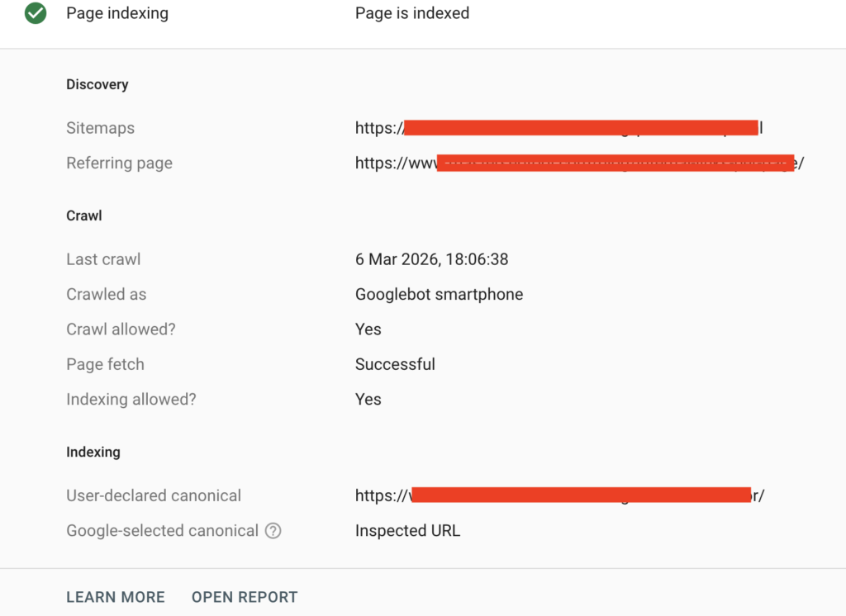Expand the Crawl section header
This screenshot has width=846, height=616.
click(83, 216)
